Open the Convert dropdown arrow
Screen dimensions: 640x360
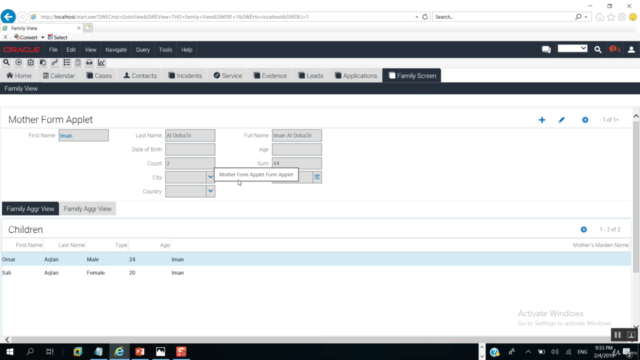click(x=42, y=37)
